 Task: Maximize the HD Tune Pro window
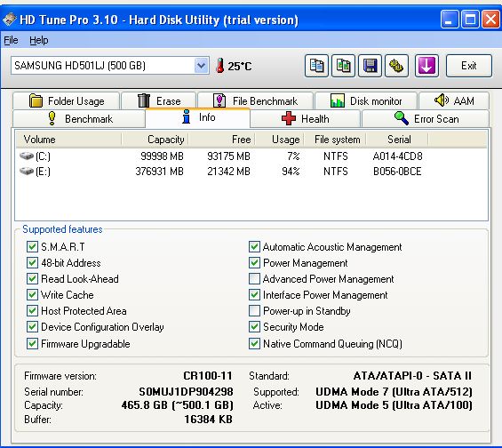pos(470,20)
